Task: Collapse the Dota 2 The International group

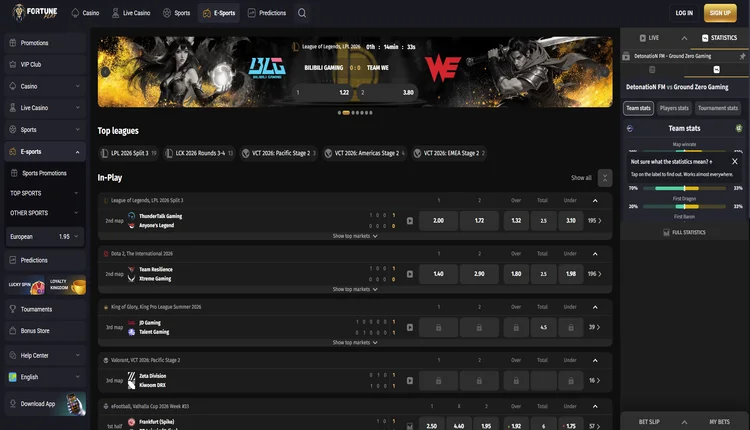Action: (x=595, y=254)
